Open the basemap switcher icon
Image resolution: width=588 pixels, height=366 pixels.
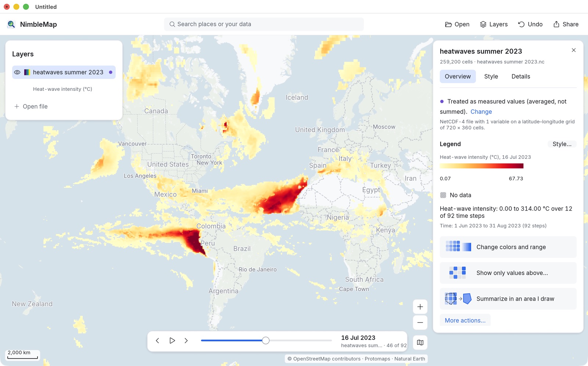click(x=420, y=342)
